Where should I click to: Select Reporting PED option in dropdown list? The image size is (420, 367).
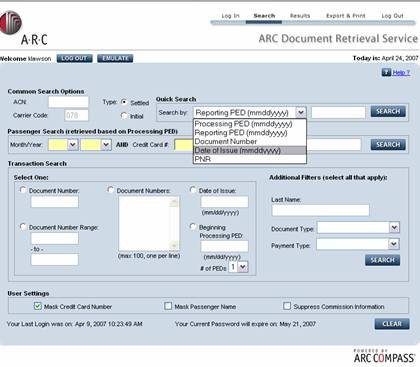pyautogui.click(x=250, y=133)
